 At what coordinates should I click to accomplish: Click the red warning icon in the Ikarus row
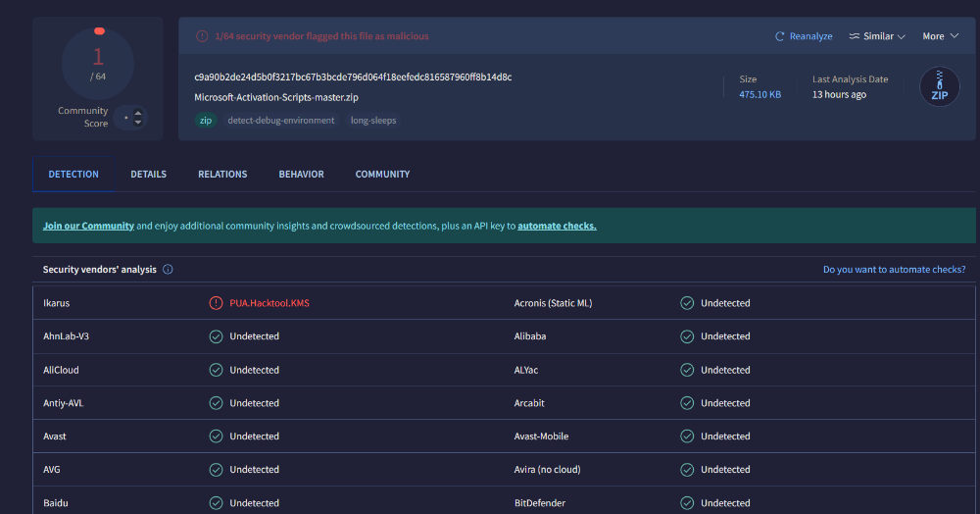(216, 303)
